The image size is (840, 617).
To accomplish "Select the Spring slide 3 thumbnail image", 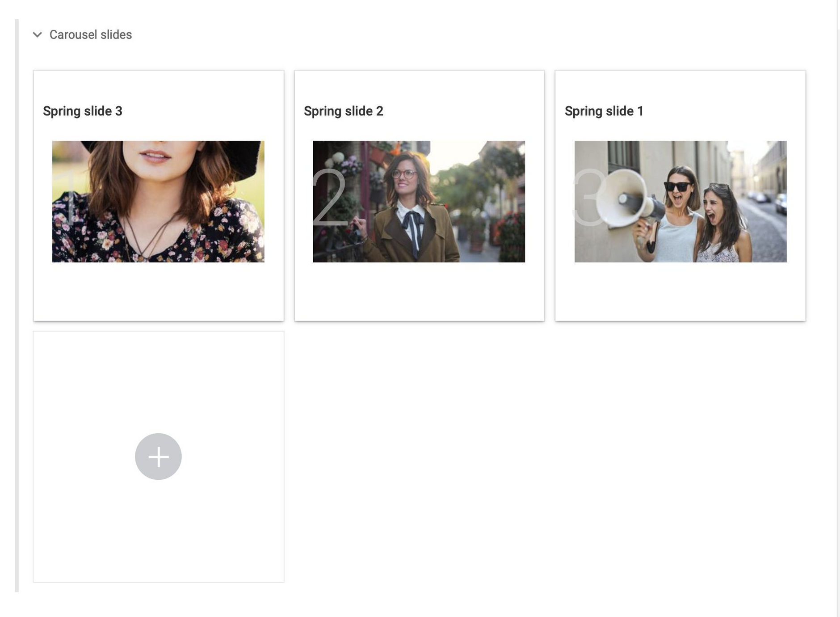I will point(158,201).
